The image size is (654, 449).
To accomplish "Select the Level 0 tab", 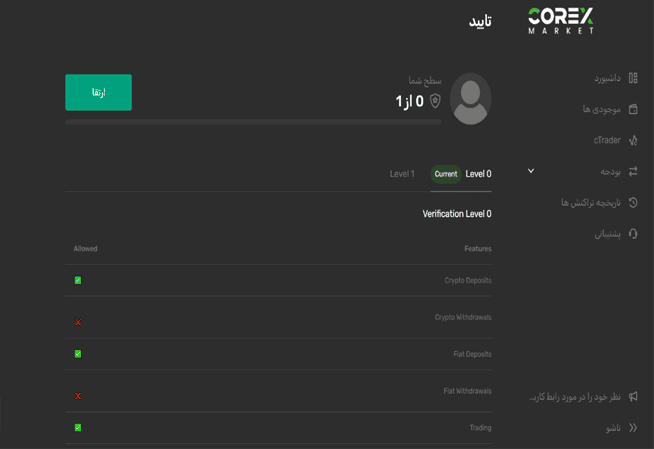I will click(478, 174).
